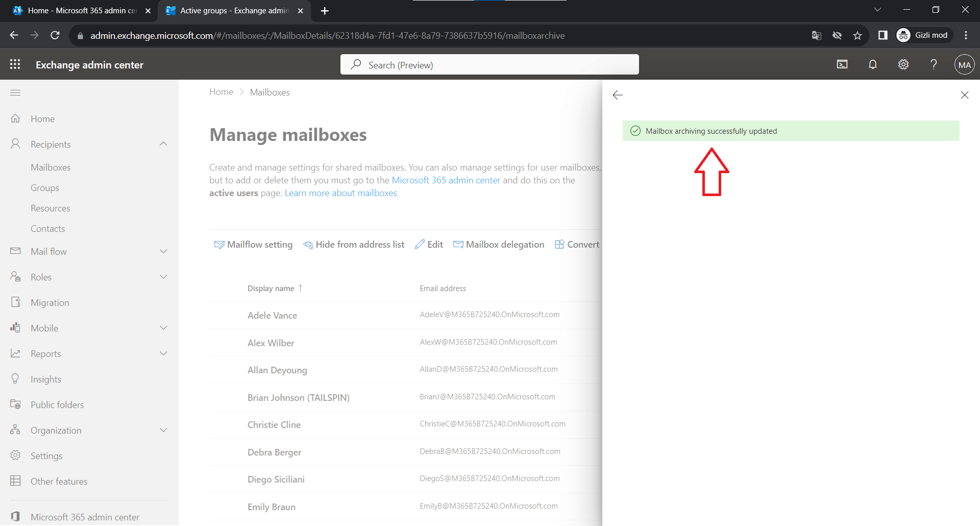Viewport: 980px width, 526px height.
Task: Click Mailflow setting in toolbar
Action: point(254,245)
